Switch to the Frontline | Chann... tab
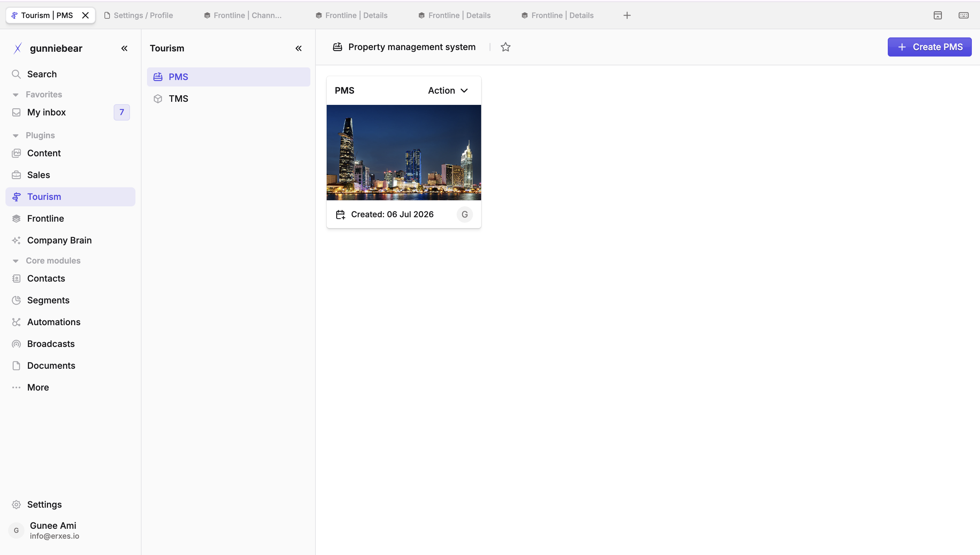Image resolution: width=980 pixels, height=555 pixels. [243, 15]
